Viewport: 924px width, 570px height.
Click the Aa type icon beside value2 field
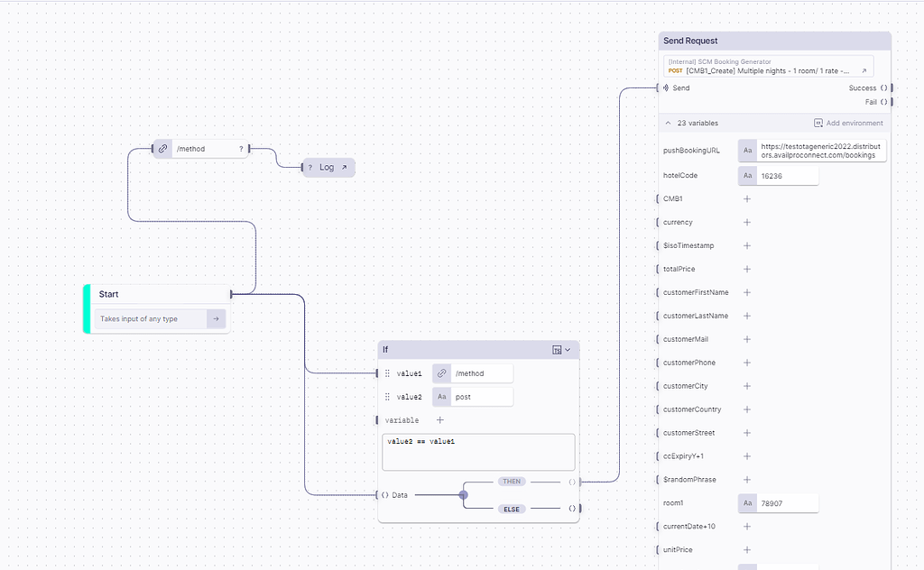[441, 396]
